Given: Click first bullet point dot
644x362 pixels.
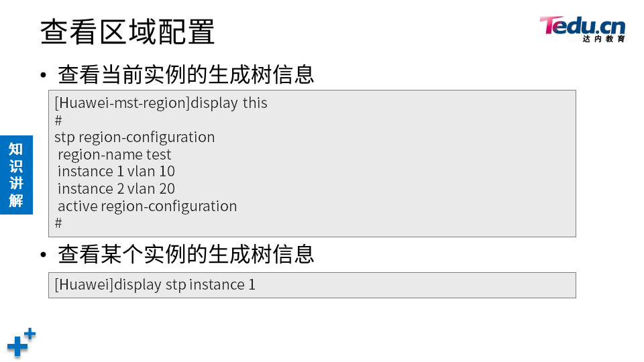Looking at the screenshot, I should click(44, 75).
